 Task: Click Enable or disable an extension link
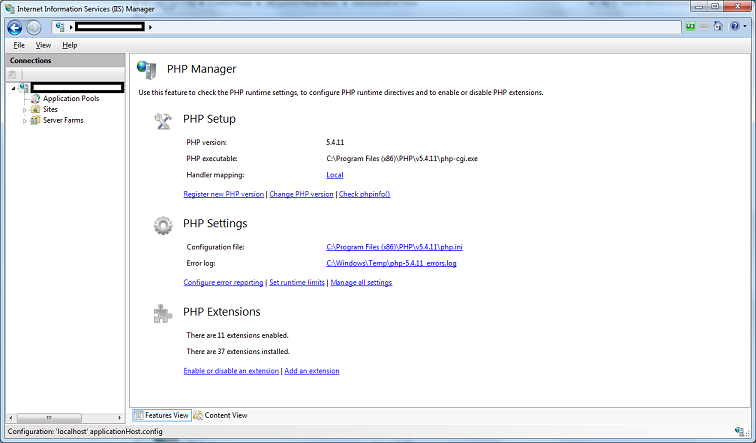[x=231, y=371]
